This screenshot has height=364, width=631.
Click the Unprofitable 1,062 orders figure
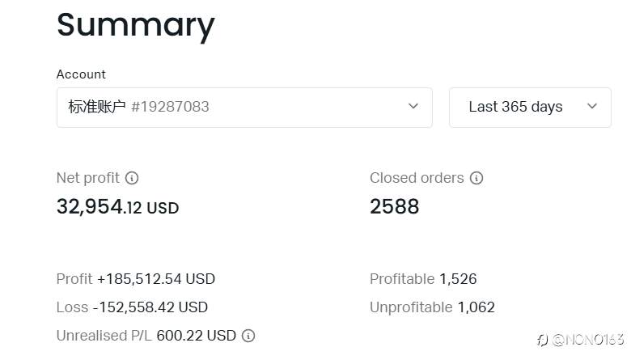[x=476, y=307]
